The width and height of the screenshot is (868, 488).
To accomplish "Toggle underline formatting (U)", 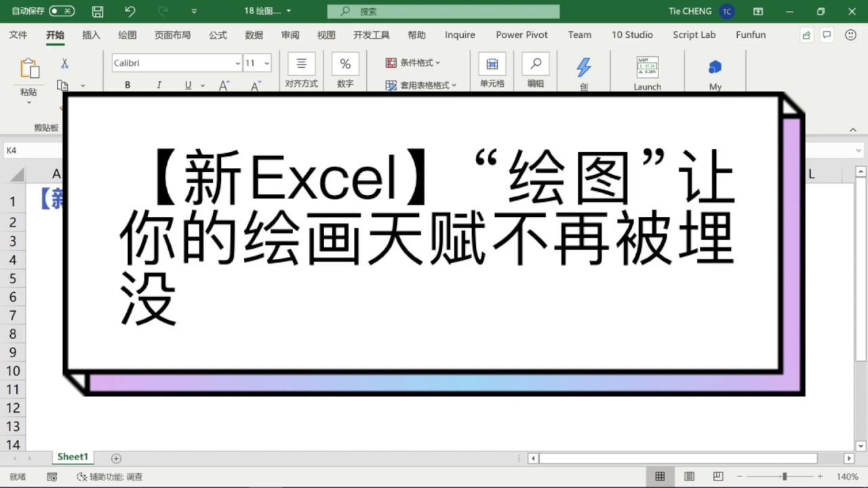I will (x=188, y=85).
